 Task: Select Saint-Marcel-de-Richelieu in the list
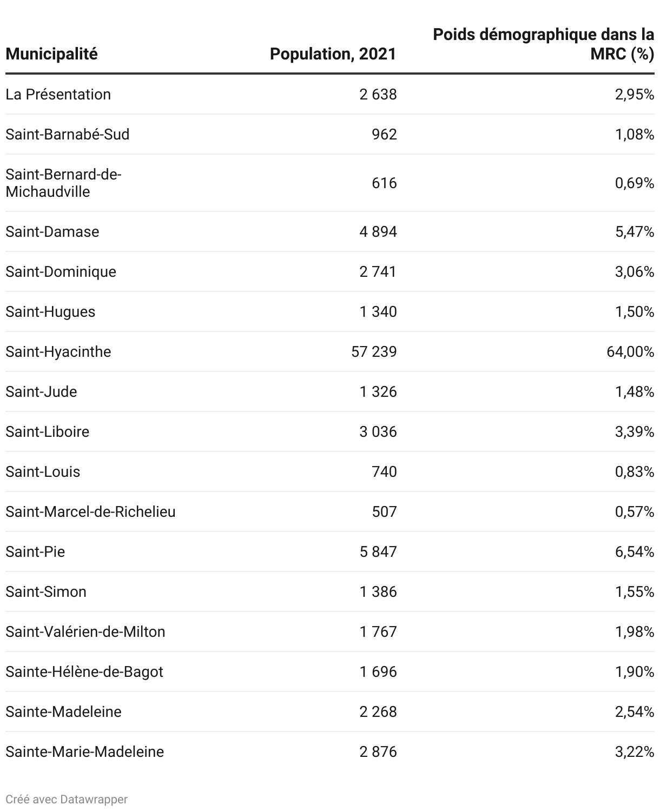tap(91, 512)
